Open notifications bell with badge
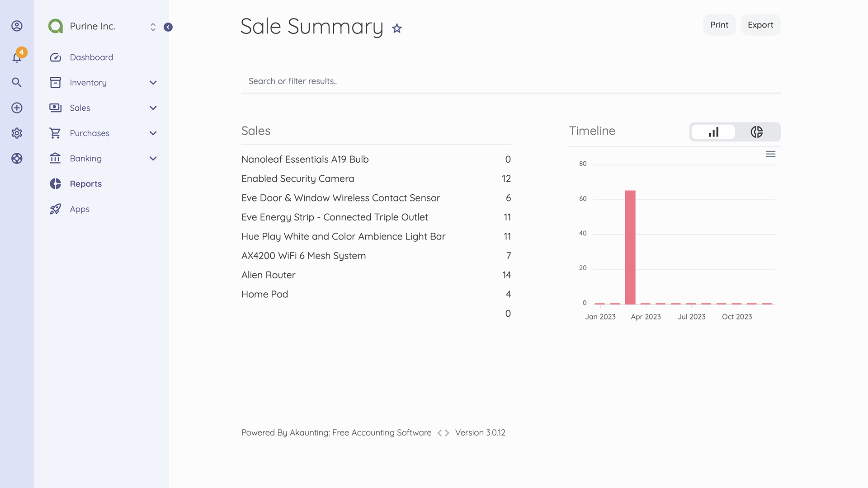Screen dimensions: 868x488 tap(17, 57)
